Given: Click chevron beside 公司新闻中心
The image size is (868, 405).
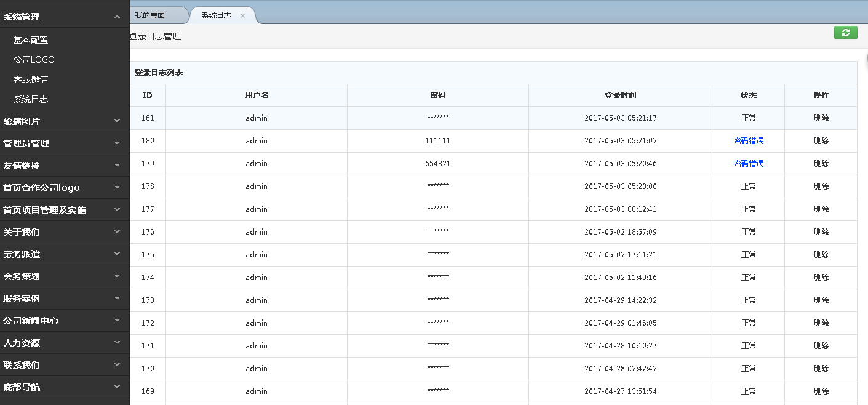Looking at the screenshot, I should [117, 321].
